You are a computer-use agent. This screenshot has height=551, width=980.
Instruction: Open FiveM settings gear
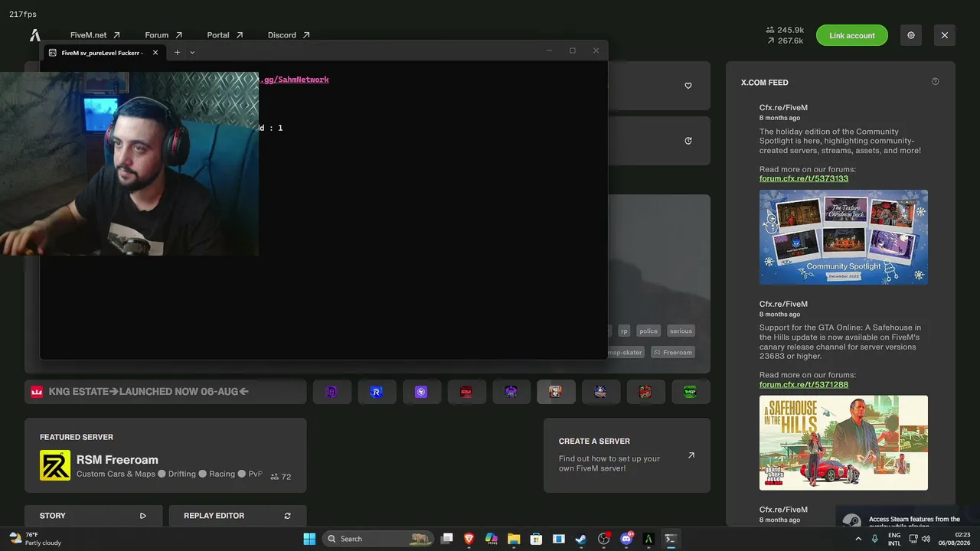[911, 35]
